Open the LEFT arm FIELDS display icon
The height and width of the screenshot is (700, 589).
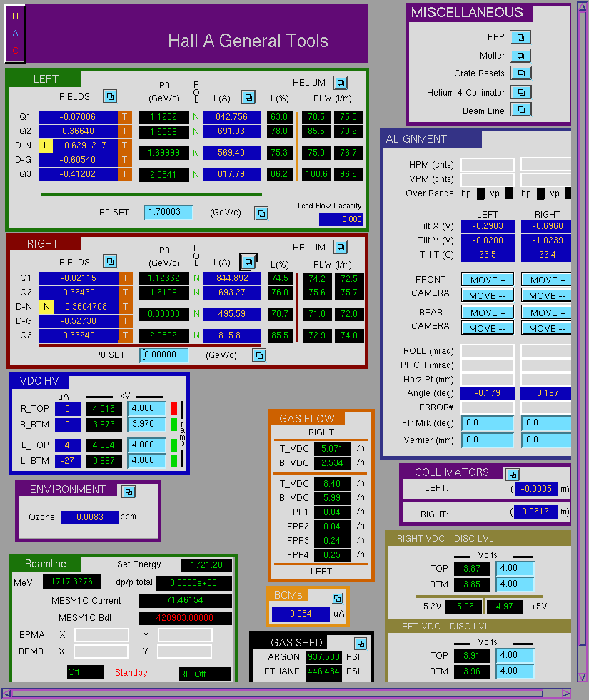point(110,96)
